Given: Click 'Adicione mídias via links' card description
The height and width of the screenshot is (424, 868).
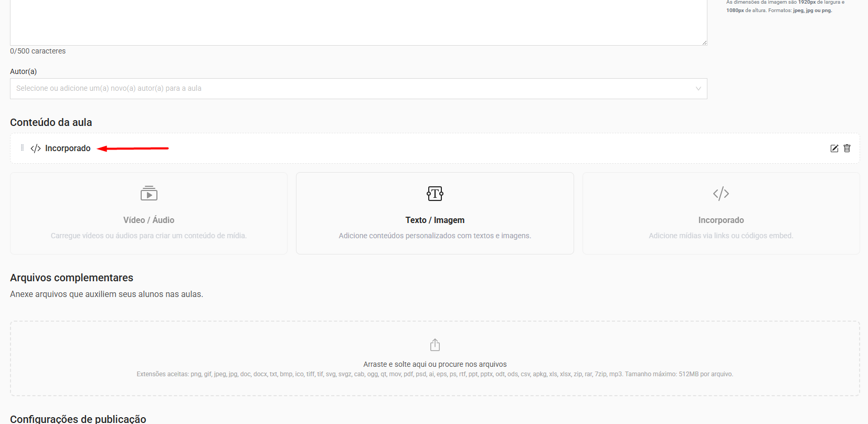Looking at the screenshot, I should click(721, 236).
